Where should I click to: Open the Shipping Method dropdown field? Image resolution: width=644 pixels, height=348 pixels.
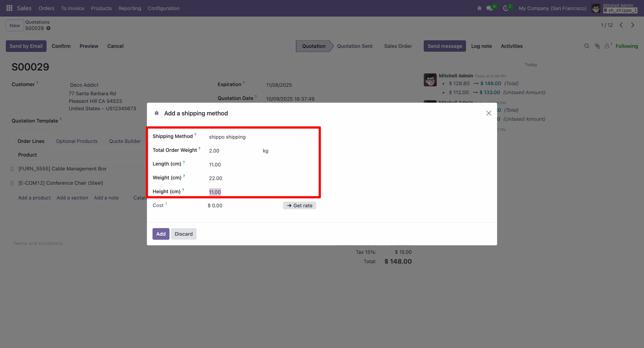coord(262,137)
